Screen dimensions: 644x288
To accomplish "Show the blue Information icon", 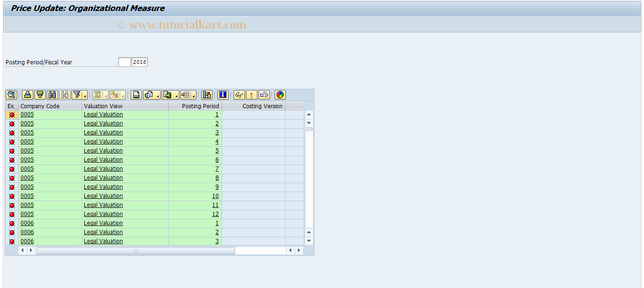I will (223, 95).
